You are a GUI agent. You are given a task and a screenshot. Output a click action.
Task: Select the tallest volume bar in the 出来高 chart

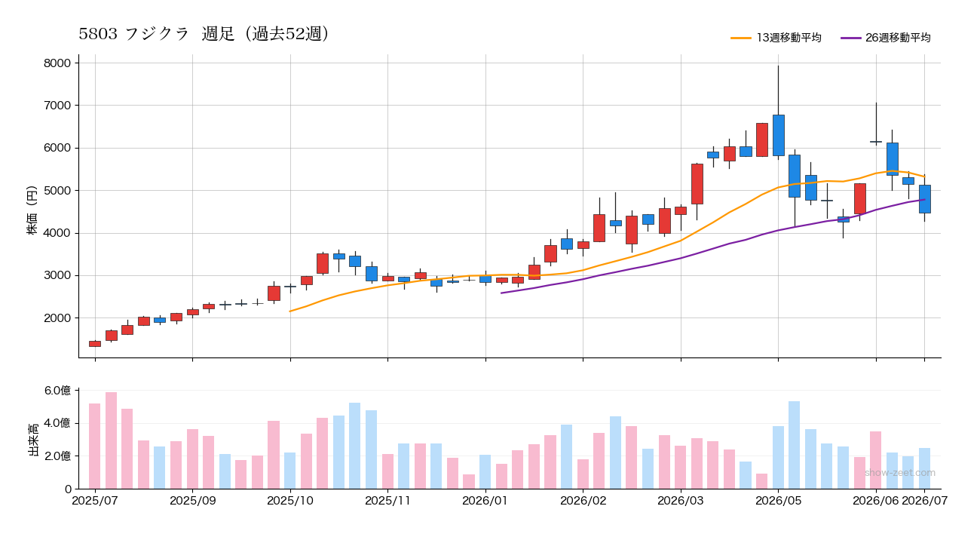point(111,440)
